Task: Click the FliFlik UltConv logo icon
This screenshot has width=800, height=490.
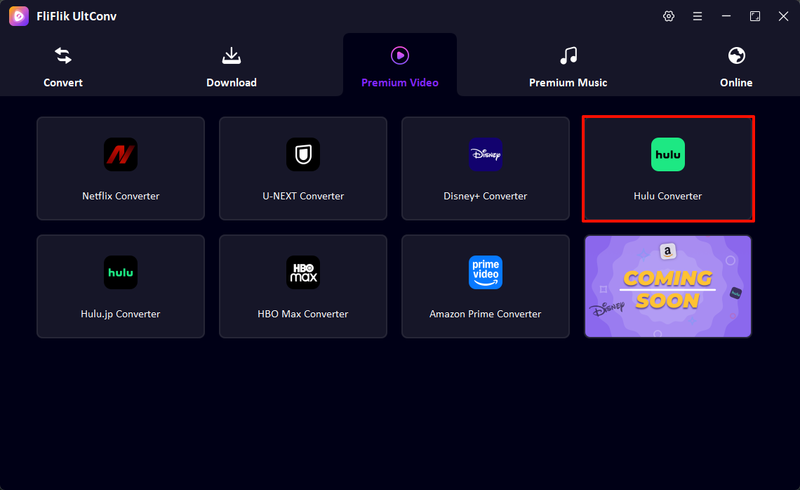Action: [x=19, y=16]
